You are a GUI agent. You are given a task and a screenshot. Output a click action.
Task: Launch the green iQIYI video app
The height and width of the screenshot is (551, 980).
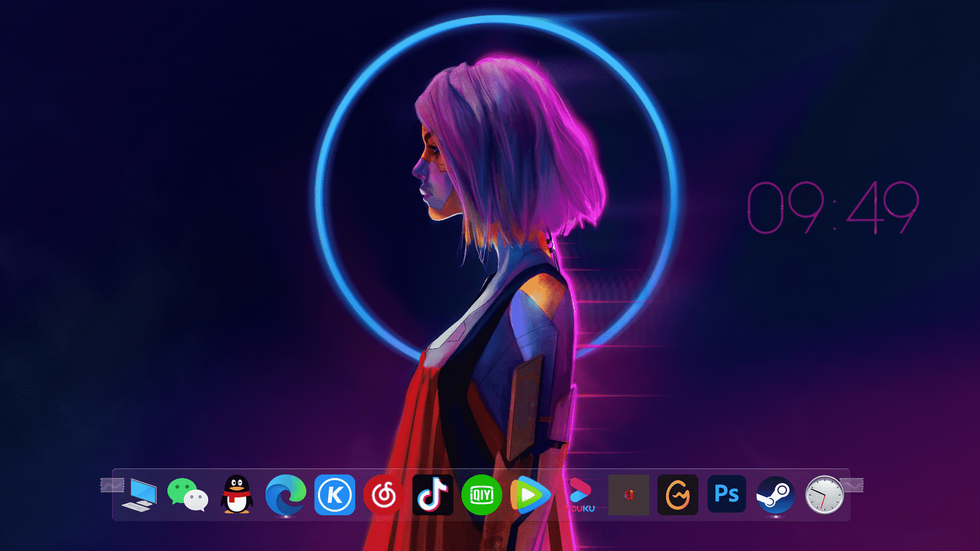tap(481, 495)
